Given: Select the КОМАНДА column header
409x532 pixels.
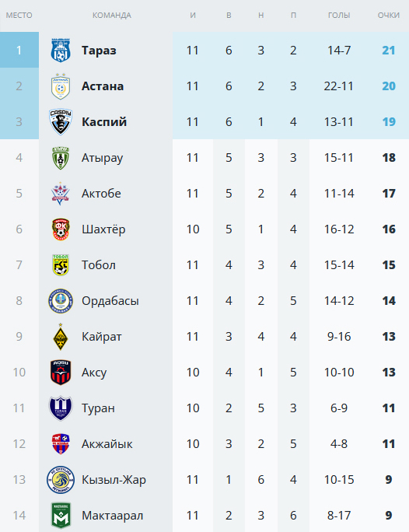Looking at the screenshot, I should click(111, 16).
